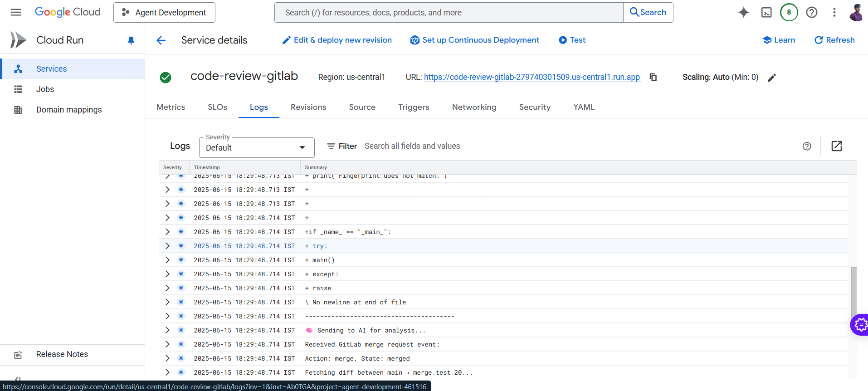Viewport: 868px width, 391px height.
Task: Open logs in Logs Explorer icon
Action: click(837, 146)
